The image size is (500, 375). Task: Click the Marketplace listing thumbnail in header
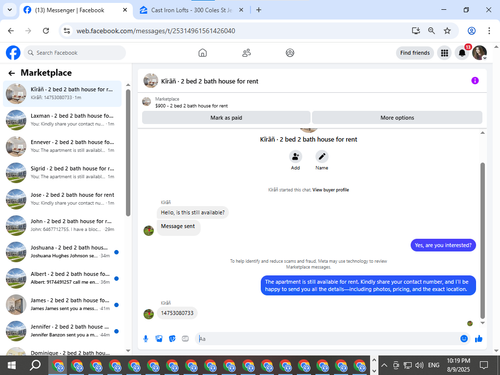coord(146,102)
